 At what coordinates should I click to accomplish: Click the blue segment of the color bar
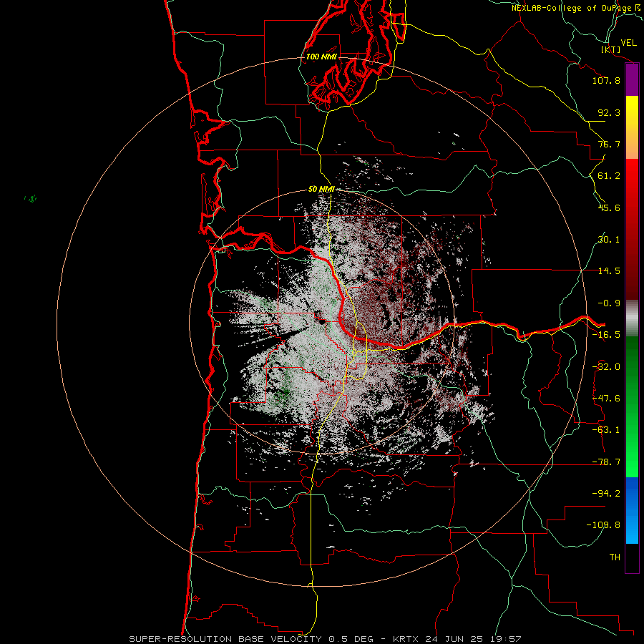click(x=632, y=510)
